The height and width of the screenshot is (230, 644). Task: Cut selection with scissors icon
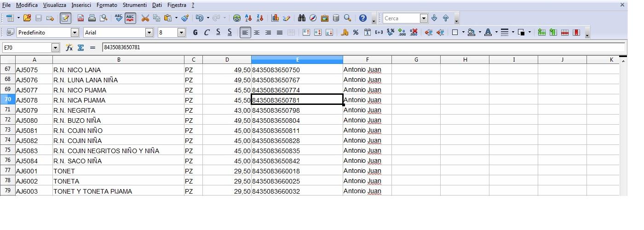(145, 18)
